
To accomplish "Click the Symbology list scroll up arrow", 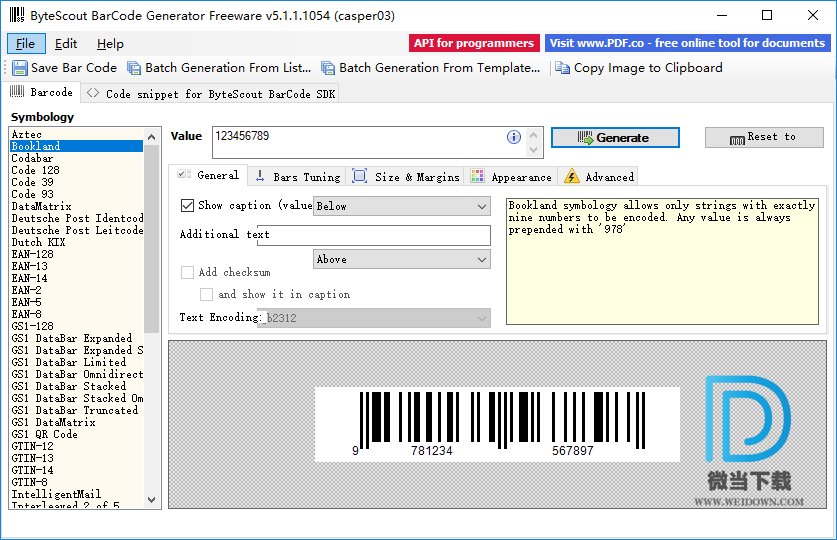I will (x=152, y=137).
